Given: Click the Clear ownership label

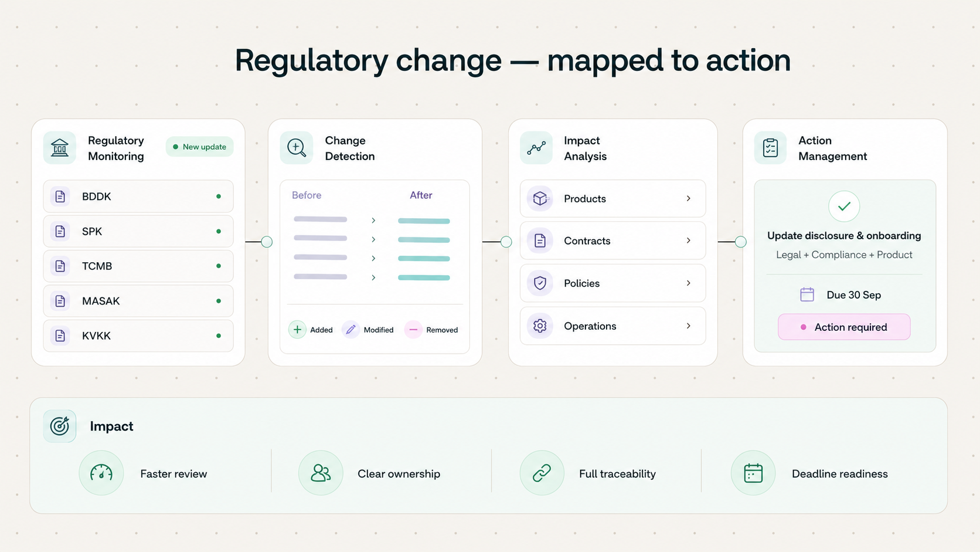Looking at the screenshot, I should [399, 474].
